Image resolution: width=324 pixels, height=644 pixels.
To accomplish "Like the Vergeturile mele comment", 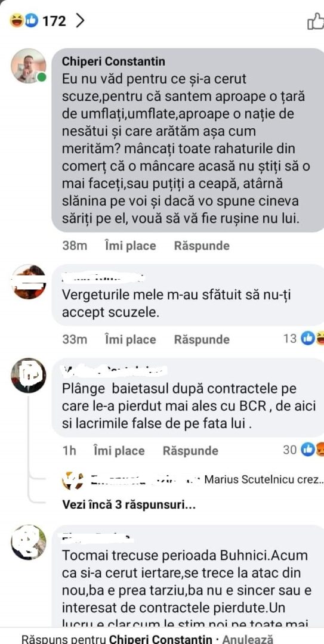I will pyautogui.click(x=130, y=340).
